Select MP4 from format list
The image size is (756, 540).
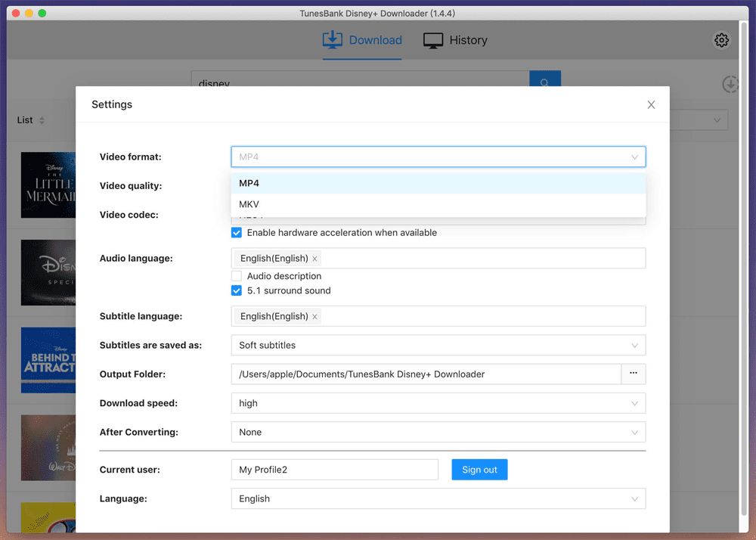point(438,183)
